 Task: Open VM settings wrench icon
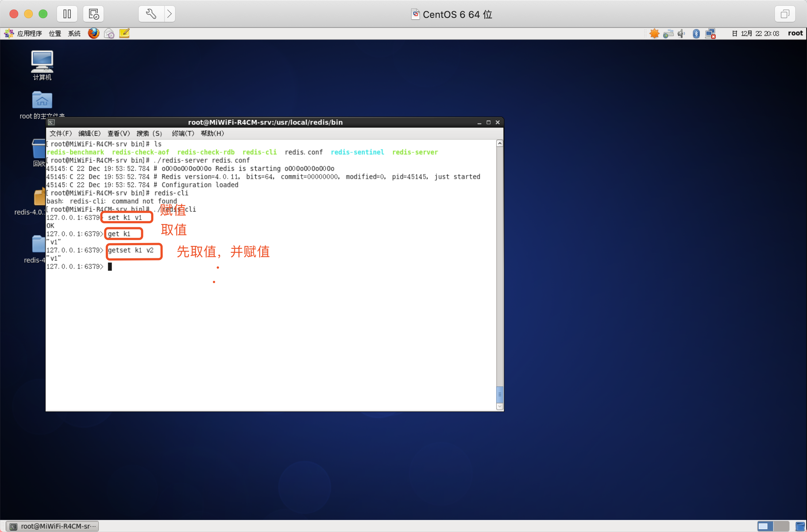coord(151,14)
